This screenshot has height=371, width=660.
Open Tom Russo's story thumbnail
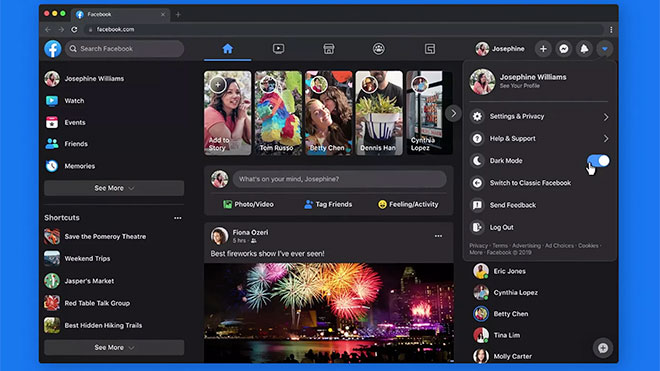[x=278, y=113]
